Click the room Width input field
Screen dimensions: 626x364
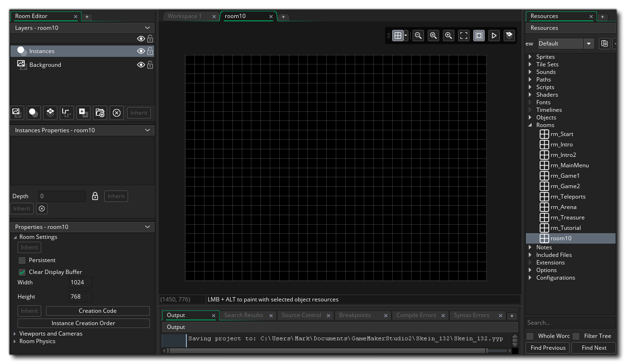(x=80, y=282)
